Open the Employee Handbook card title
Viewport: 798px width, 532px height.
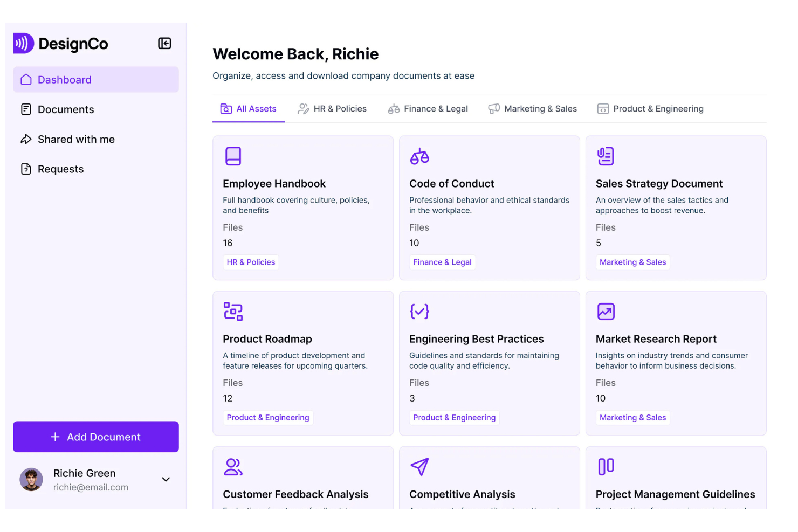click(x=274, y=184)
